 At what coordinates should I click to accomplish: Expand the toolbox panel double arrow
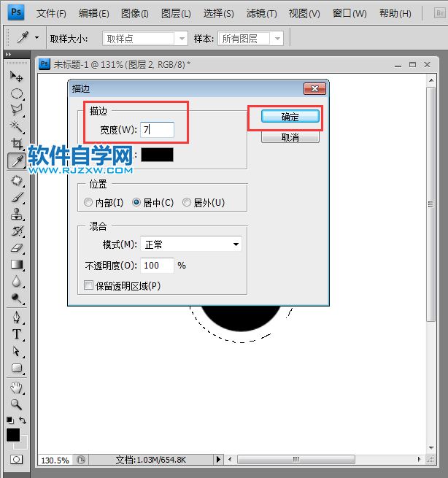(9, 54)
